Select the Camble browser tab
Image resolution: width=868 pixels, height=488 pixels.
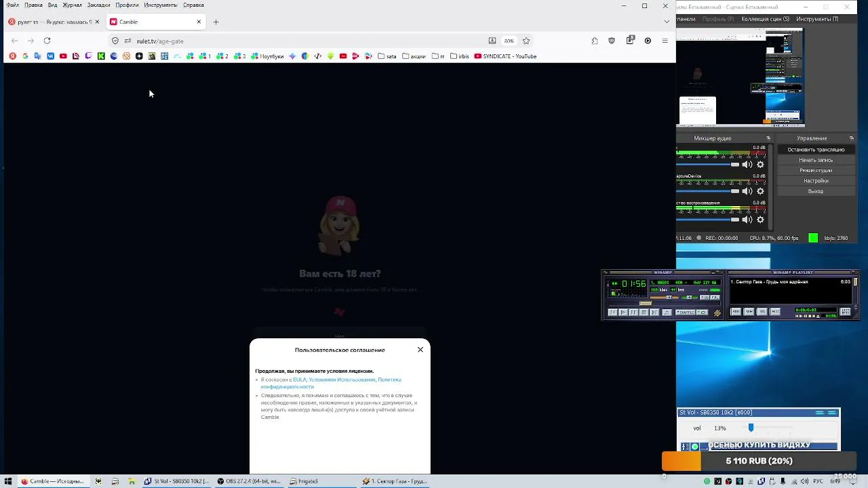(156, 22)
